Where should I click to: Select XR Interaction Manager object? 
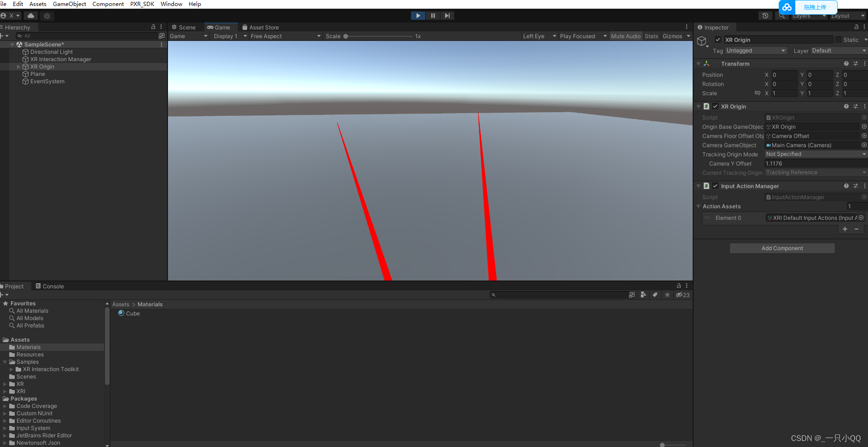point(60,59)
